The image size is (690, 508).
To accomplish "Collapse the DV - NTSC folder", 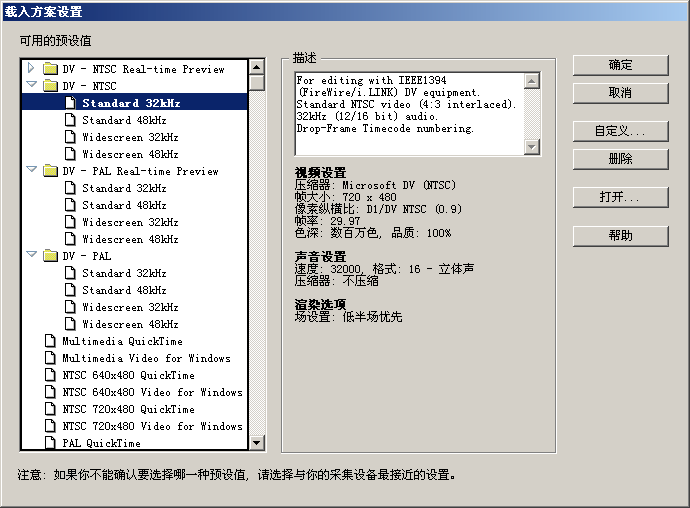I will pos(31,84).
